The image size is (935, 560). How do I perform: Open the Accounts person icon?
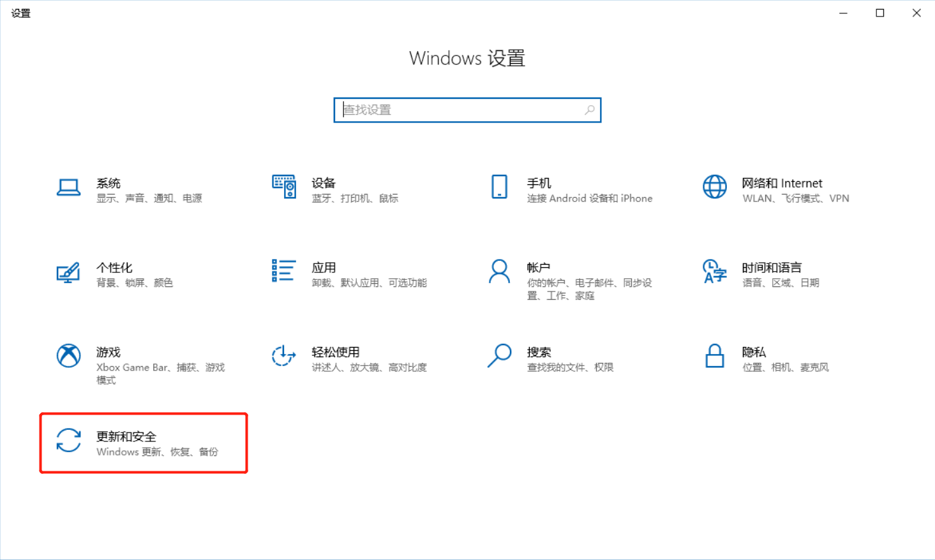(499, 272)
